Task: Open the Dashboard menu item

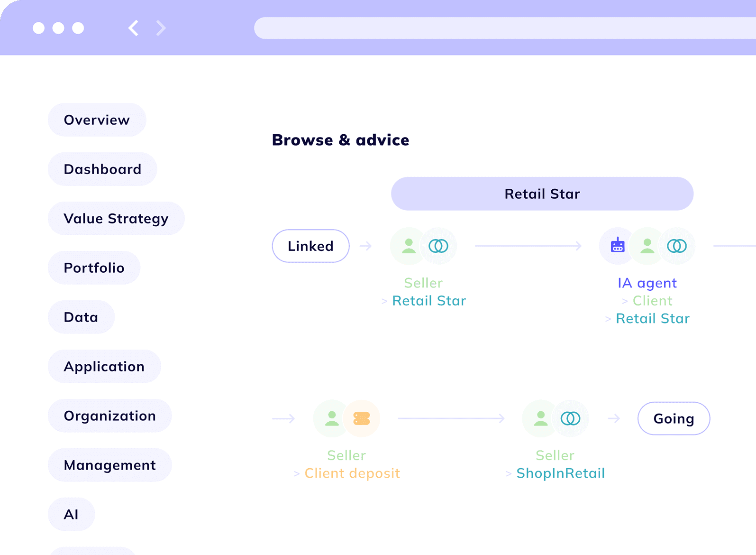Action: pos(102,169)
